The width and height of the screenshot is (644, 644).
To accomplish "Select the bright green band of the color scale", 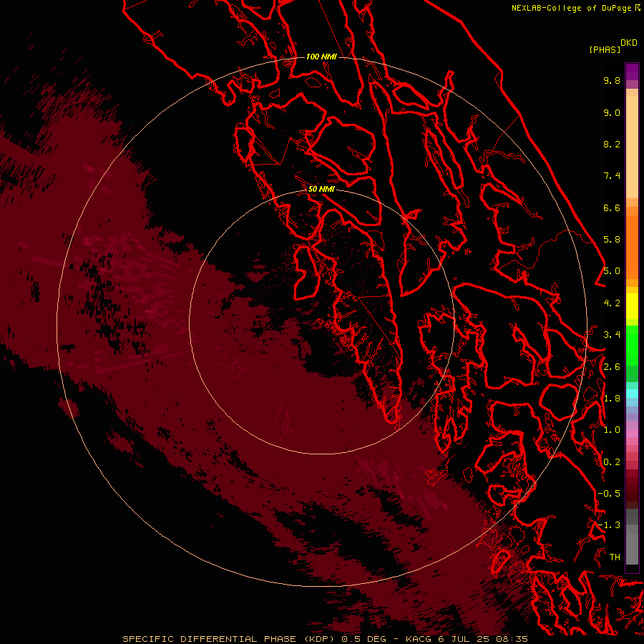I will point(632,344).
